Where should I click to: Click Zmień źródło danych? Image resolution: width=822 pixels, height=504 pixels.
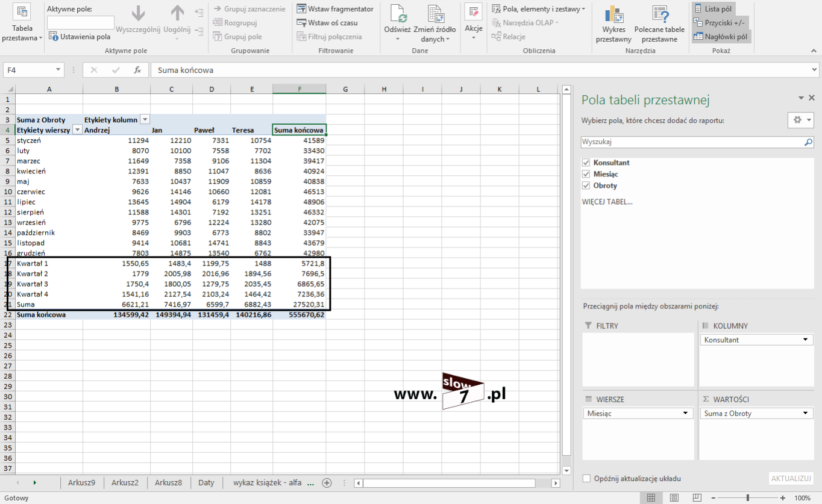pos(435,23)
